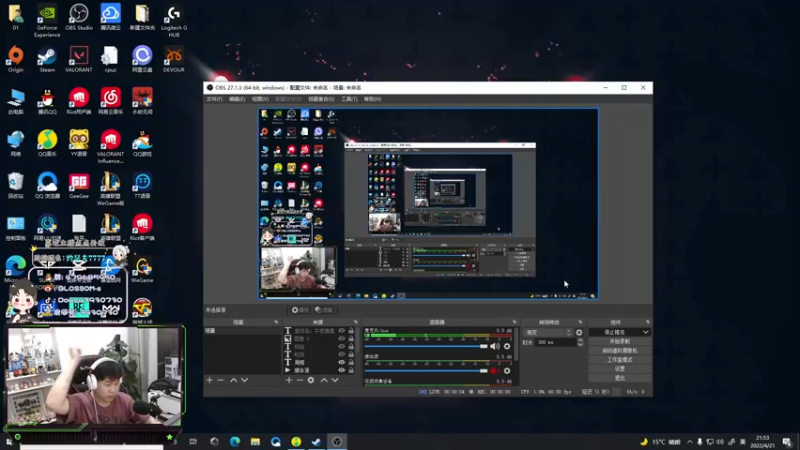Open the 场景集合(S) menu
The image size is (800, 450).
(321, 99)
